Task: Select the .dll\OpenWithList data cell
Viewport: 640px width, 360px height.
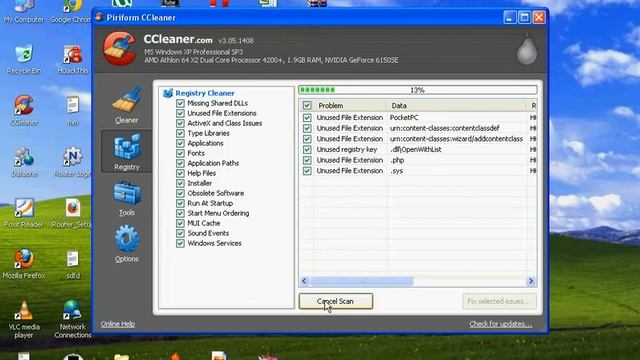Action: (x=416, y=150)
